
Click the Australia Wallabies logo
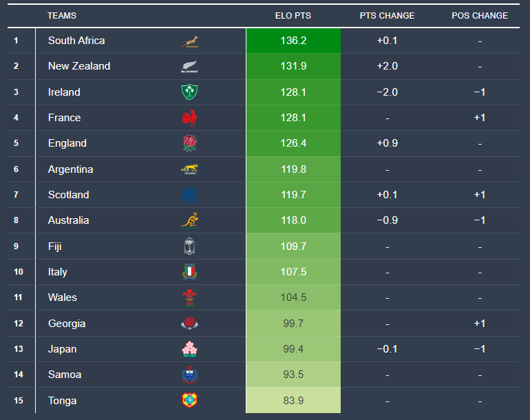(x=189, y=220)
